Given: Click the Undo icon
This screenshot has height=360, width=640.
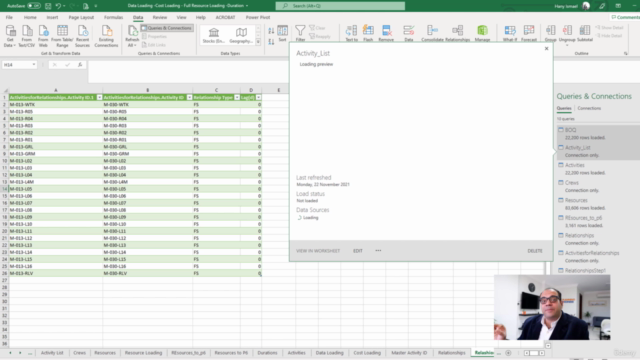Looking at the screenshot, I should [x=58, y=6].
